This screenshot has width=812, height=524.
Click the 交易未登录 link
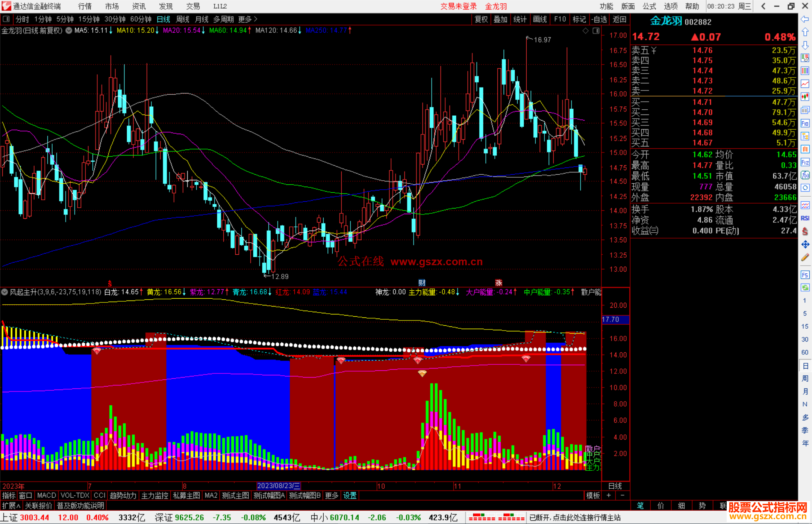458,6
